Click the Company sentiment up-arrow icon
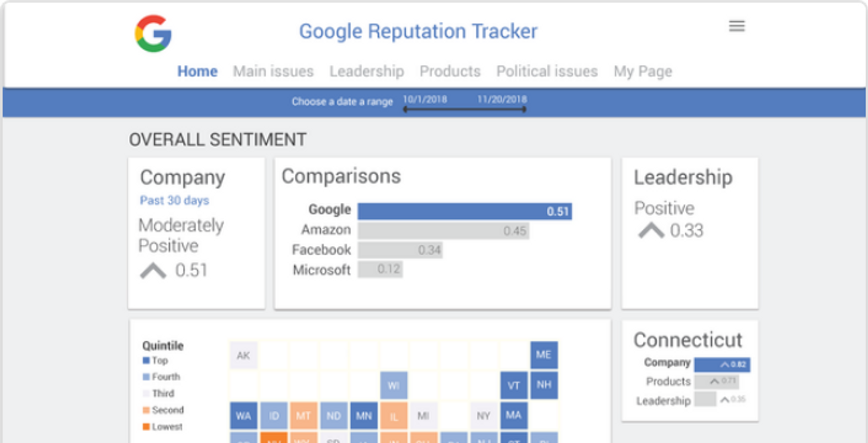The image size is (868, 443). pyautogui.click(x=153, y=271)
